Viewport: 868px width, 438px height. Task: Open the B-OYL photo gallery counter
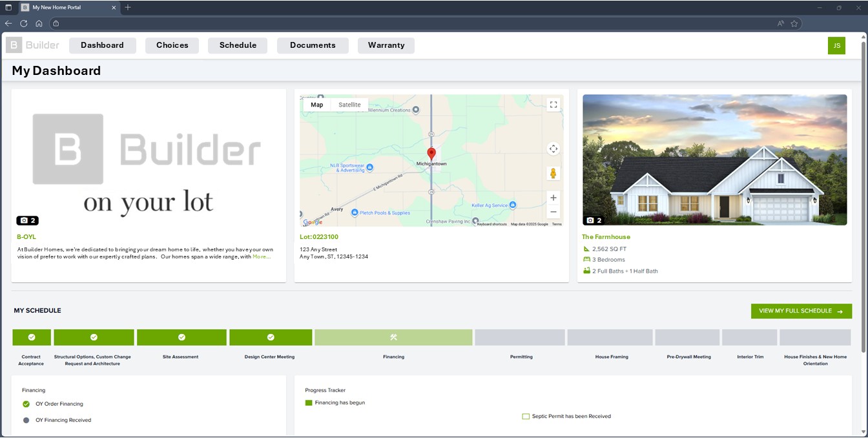27,220
